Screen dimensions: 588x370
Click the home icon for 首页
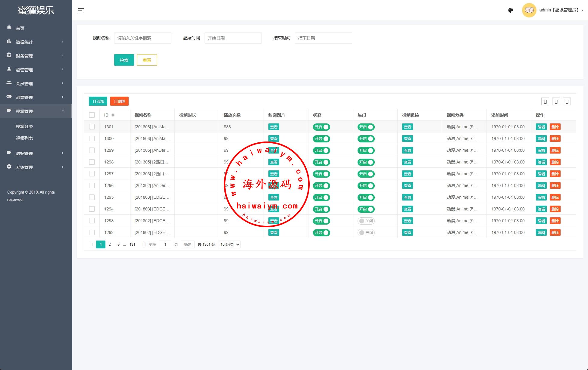[9, 27]
